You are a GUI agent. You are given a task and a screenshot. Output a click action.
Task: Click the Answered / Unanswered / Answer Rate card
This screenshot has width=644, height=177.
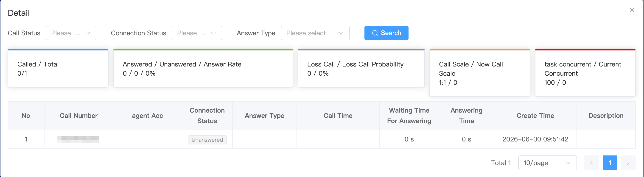[203, 68]
